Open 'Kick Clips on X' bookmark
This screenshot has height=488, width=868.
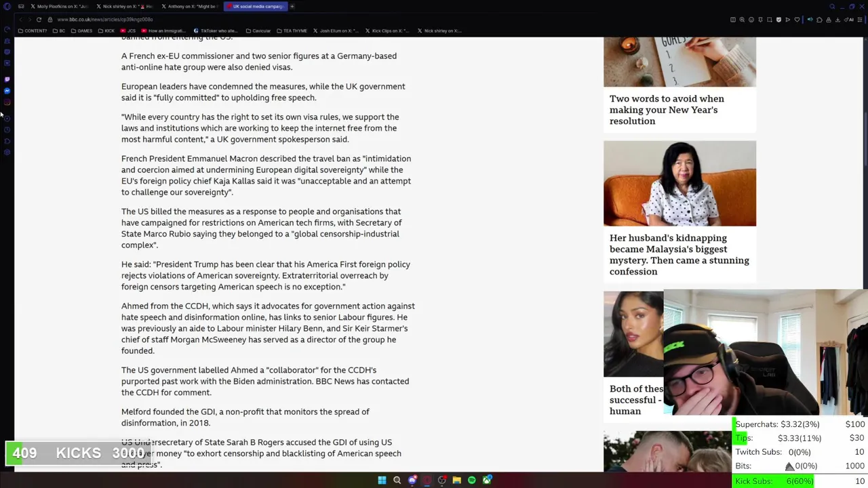point(387,30)
